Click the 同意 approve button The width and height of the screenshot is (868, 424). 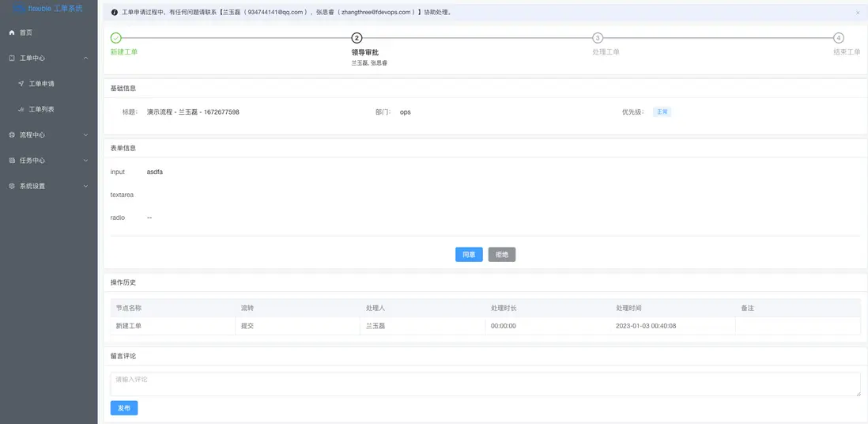(469, 255)
